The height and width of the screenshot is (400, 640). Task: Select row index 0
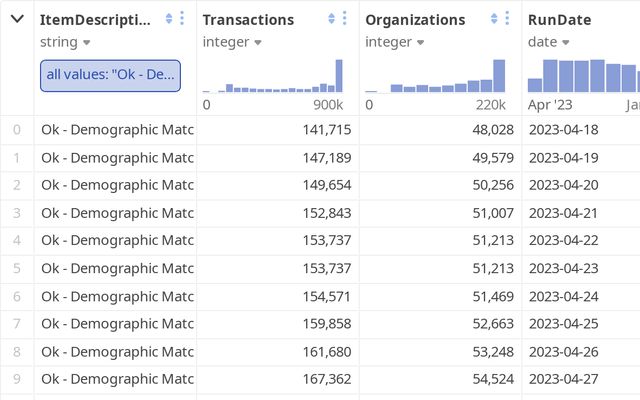coord(16,129)
